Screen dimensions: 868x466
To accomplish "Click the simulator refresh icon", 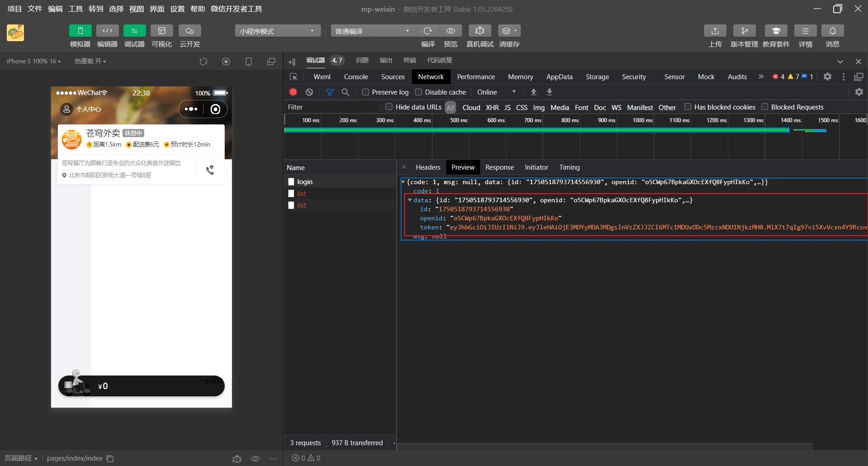I will (x=203, y=62).
